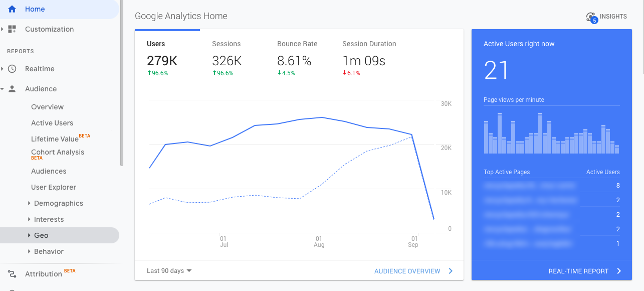
Task: Click the Audience person icon
Action: tap(12, 89)
